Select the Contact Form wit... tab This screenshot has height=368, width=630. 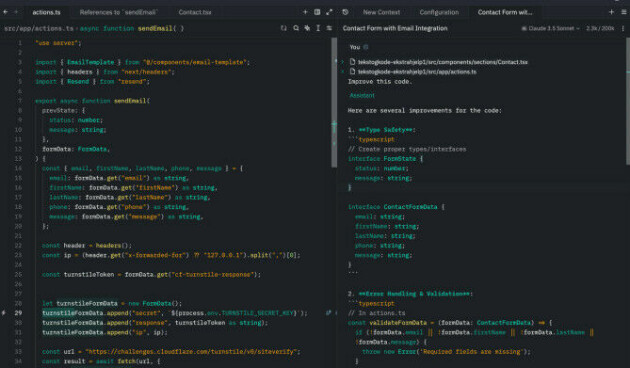505,12
